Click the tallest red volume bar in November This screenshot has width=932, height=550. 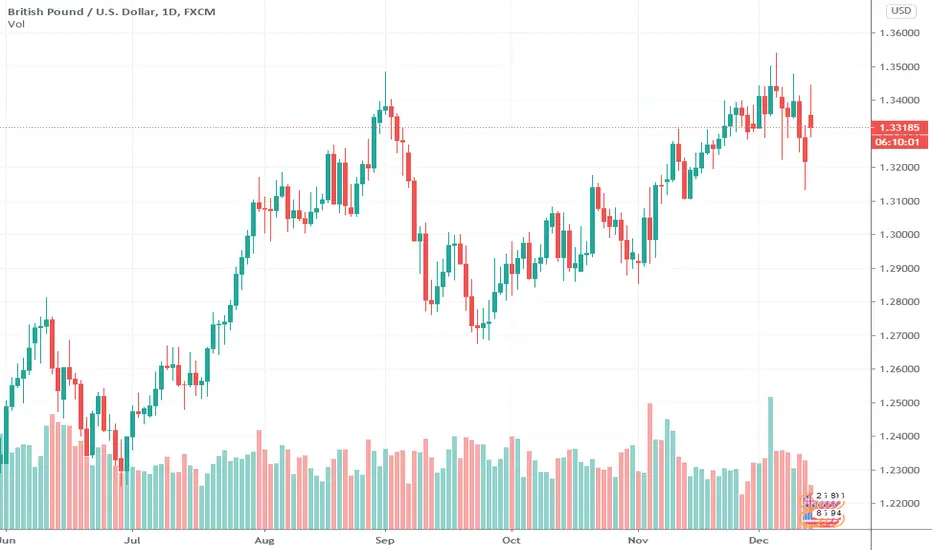(650, 466)
